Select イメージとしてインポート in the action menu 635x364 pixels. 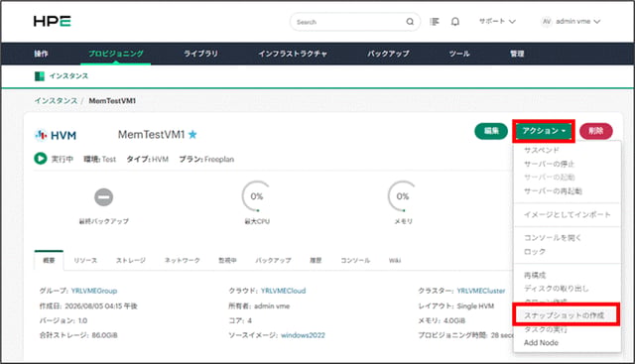tap(567, 214)
